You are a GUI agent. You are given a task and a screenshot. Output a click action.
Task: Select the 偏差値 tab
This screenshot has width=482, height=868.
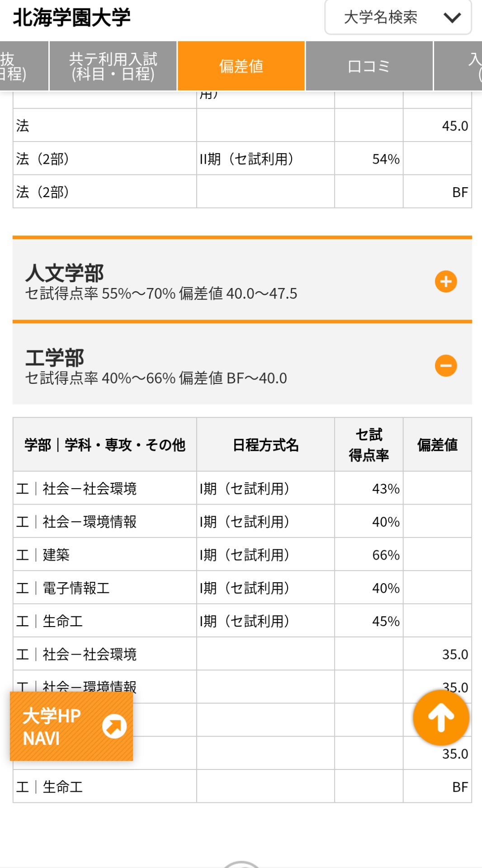click(241, 66)
